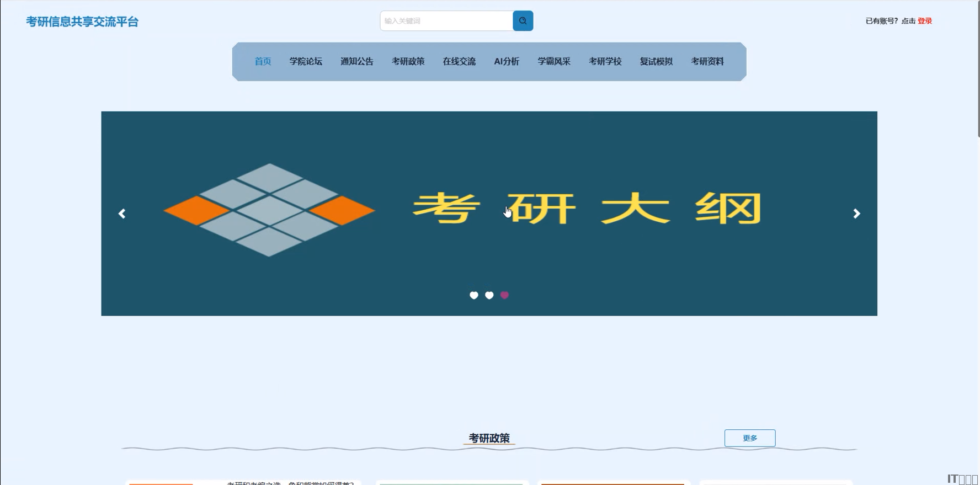980x485 pixels.
Task: Click the 考研信息共享交流平台 site title
Action: 82,22
